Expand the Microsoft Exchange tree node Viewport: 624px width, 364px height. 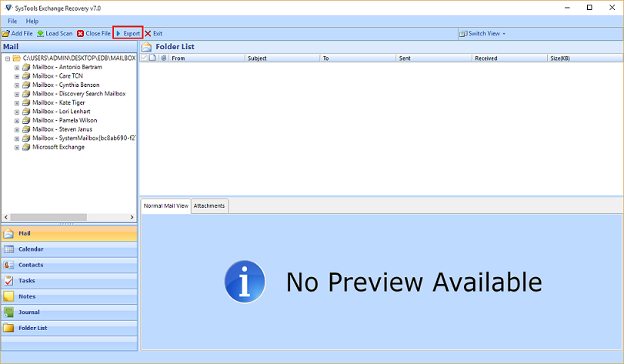17,148
